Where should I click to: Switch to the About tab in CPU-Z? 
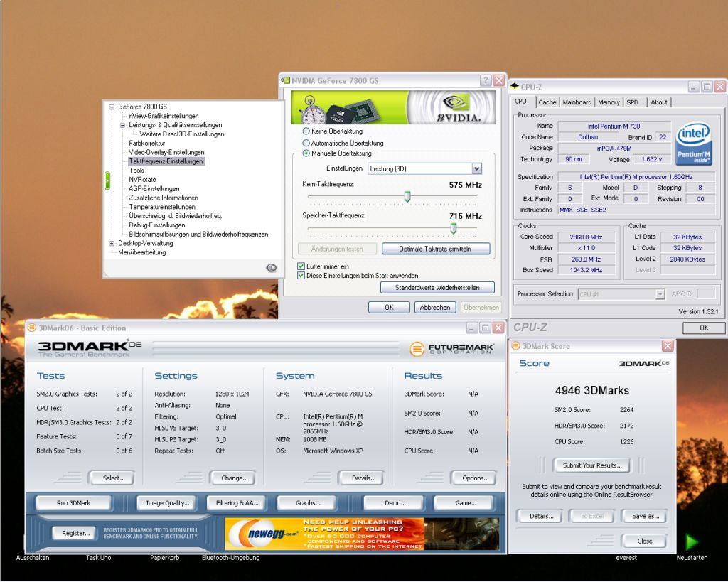659,102
